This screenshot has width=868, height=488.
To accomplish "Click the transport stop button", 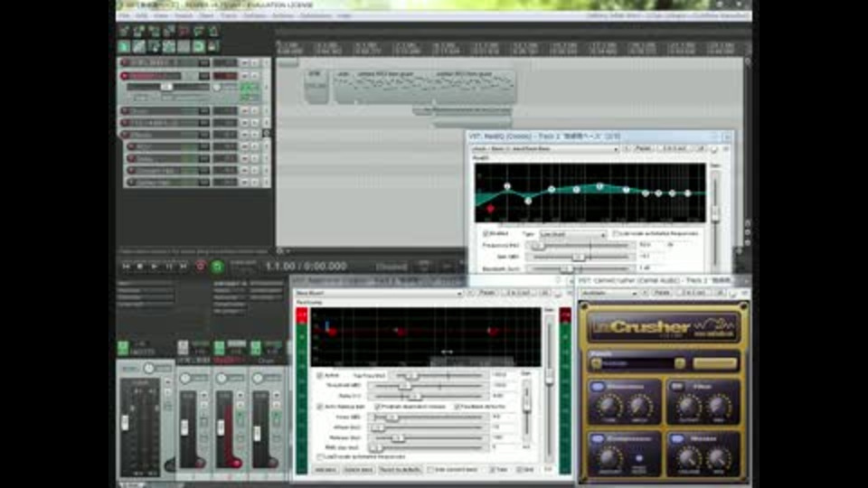I will (x=141, y=266).
